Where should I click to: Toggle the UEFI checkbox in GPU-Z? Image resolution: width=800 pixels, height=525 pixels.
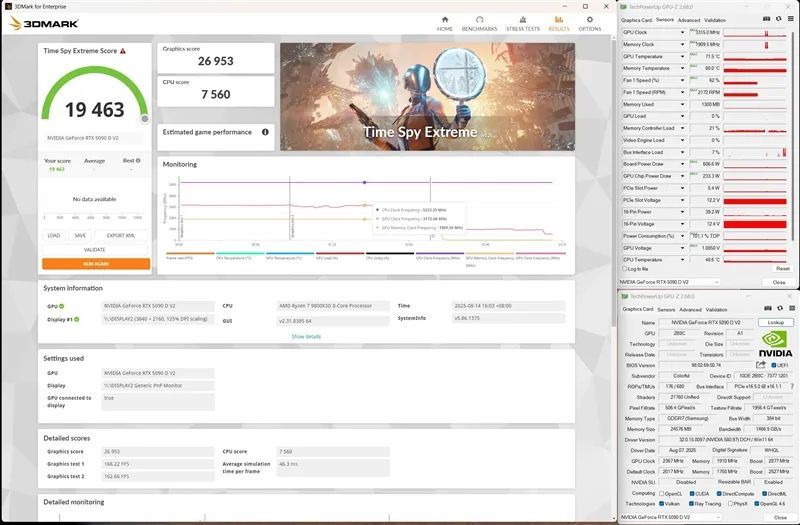[x=774, y=365]
